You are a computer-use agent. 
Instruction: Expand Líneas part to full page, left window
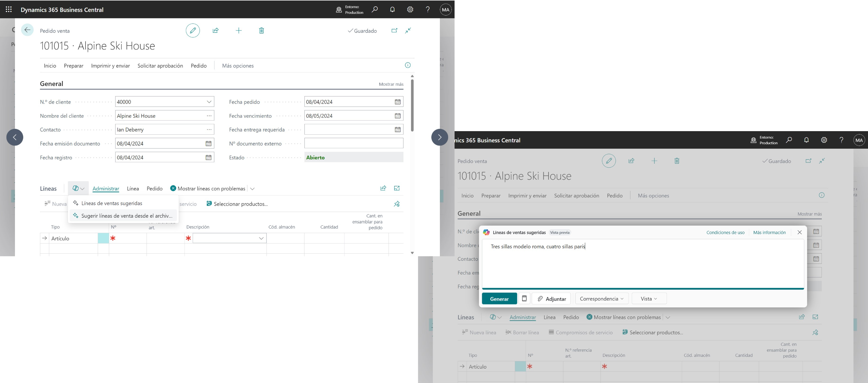coord(397,188)
